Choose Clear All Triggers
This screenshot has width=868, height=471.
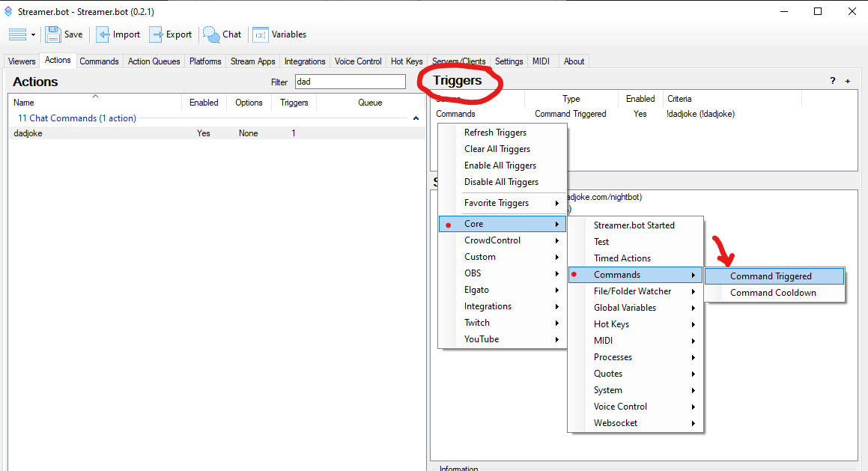coord(503,149)
